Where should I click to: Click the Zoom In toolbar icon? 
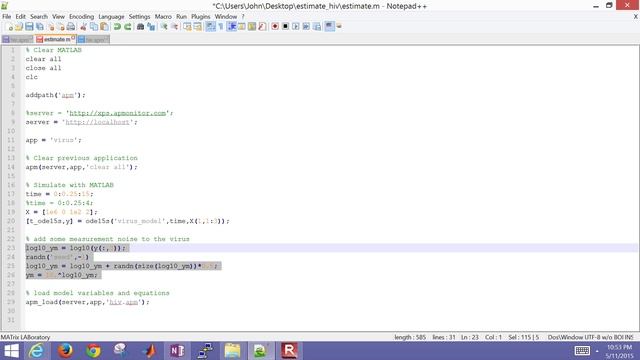point(164,27)
